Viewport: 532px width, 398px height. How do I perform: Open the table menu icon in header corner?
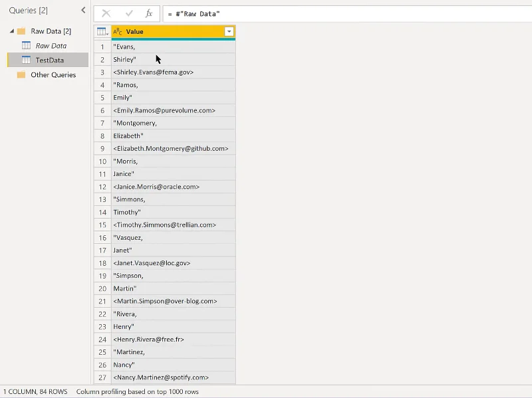(102, 32)
